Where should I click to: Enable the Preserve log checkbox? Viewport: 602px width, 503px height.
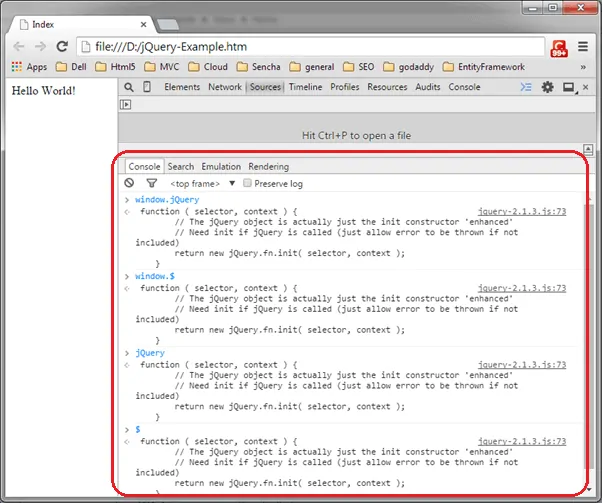pyautogui.click(x=248, y=183)
